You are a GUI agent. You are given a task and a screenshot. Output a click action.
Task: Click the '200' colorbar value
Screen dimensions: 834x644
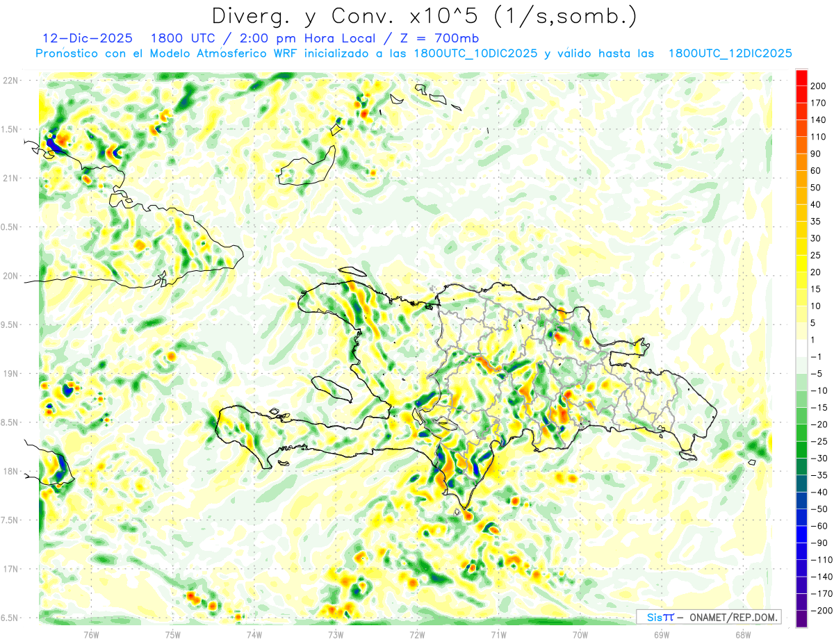click(x=818, y=86)
